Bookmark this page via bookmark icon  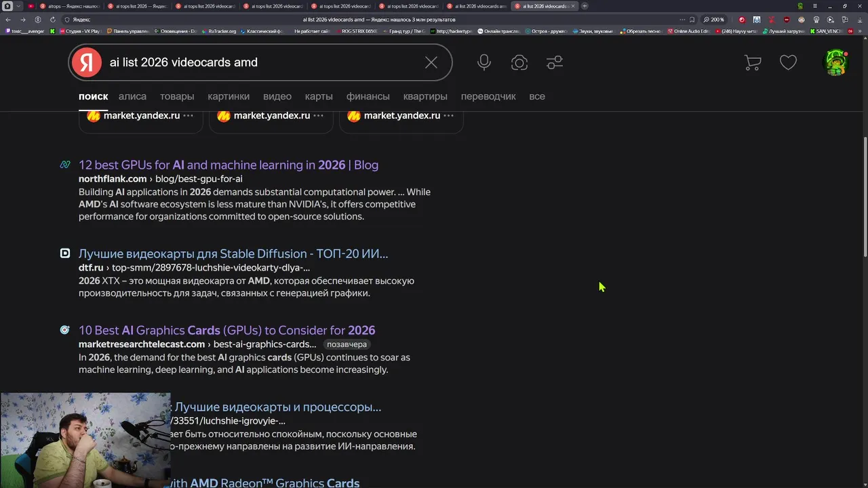692,20
